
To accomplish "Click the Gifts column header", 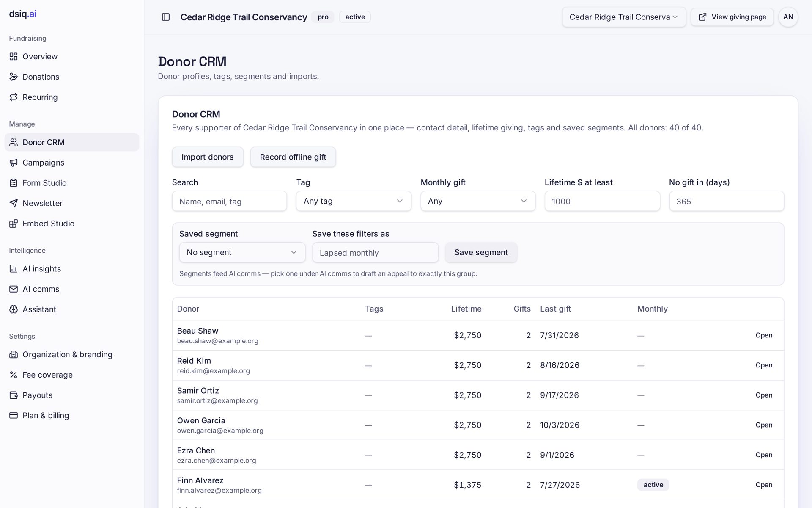I will [522, 309].
